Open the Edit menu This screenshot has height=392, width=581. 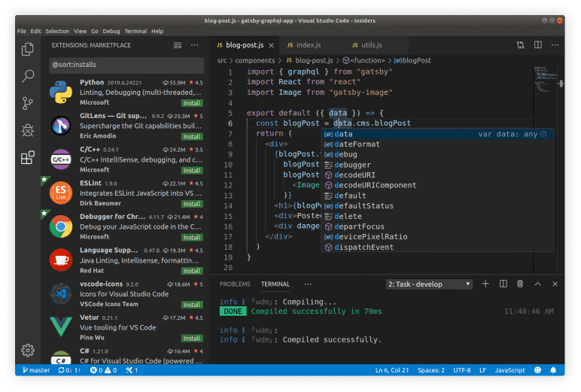[x=35, y=31]
